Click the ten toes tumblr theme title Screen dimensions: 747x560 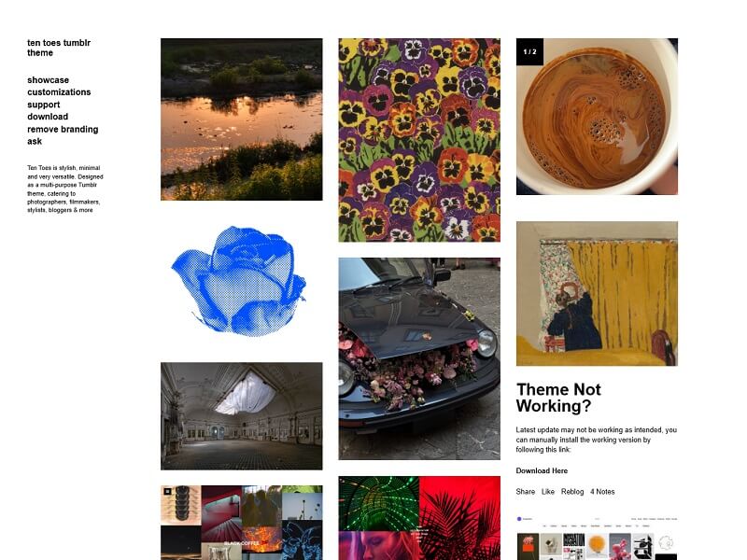tap(59, 48)
